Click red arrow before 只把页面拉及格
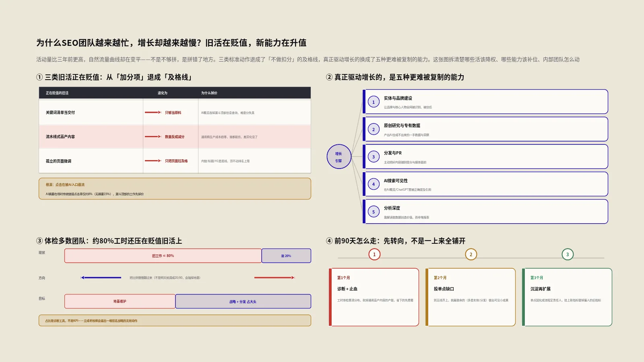644x362 pixels. [x=153, y=161]
